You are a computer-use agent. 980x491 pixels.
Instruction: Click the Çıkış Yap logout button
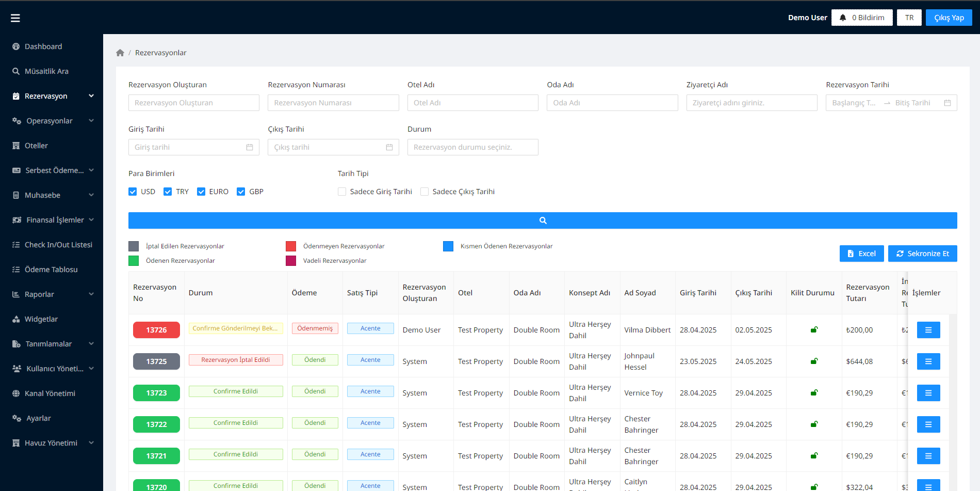coord(949,18)
